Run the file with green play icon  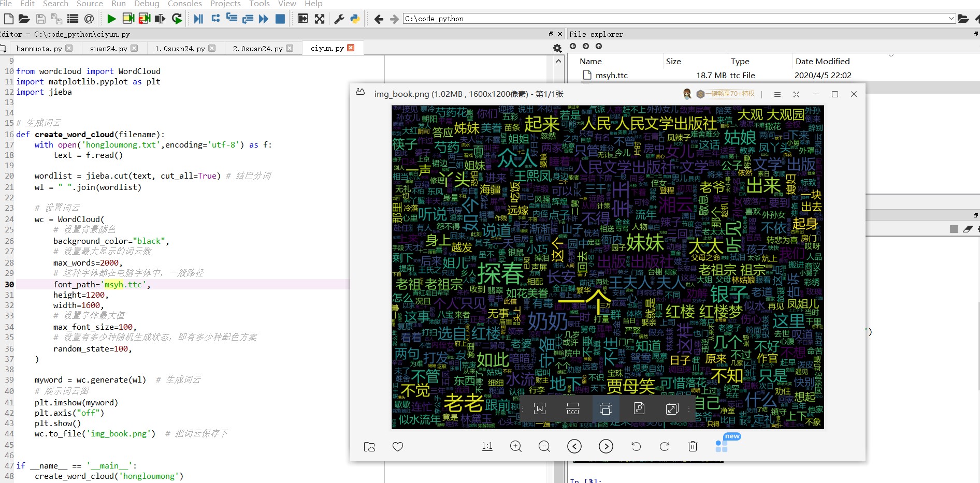(x=111, y=19)
